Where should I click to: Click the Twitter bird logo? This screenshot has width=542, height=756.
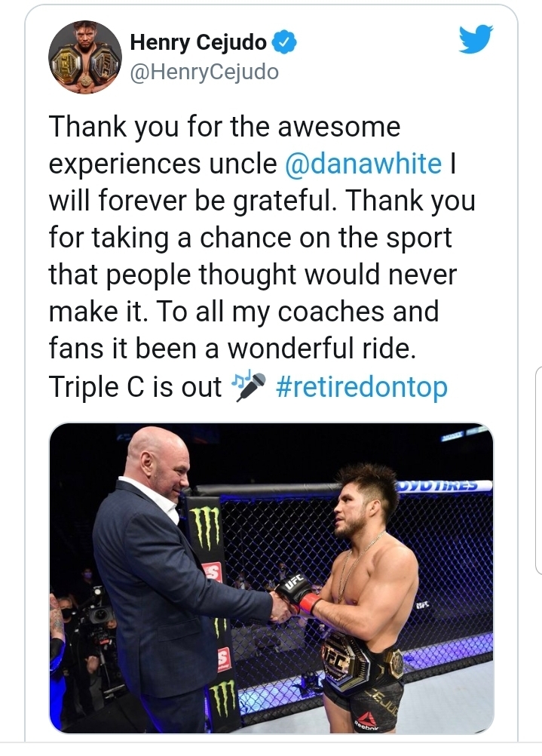(x=476, y=40)
